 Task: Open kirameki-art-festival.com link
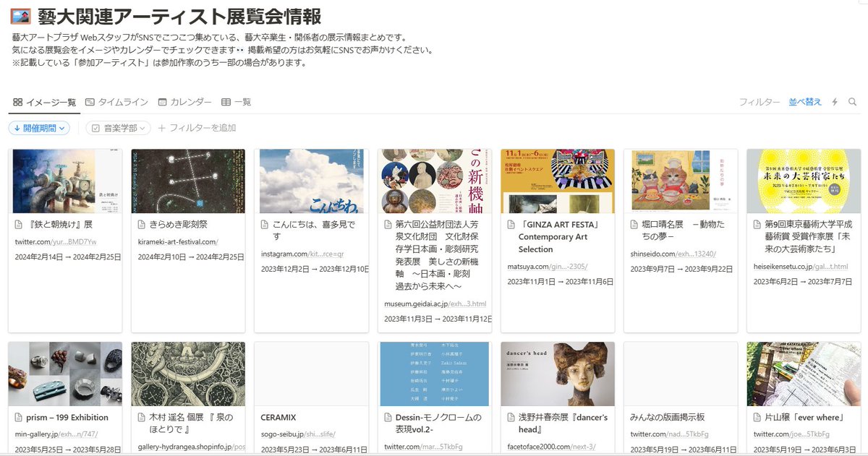tap(178, 241)
